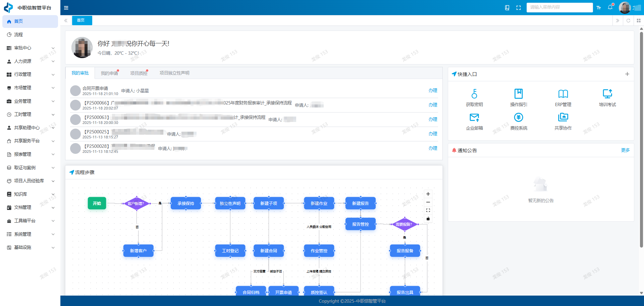
Task: Expand the 审批中心 sidebar menu
Action: click(x=30, y=48)
